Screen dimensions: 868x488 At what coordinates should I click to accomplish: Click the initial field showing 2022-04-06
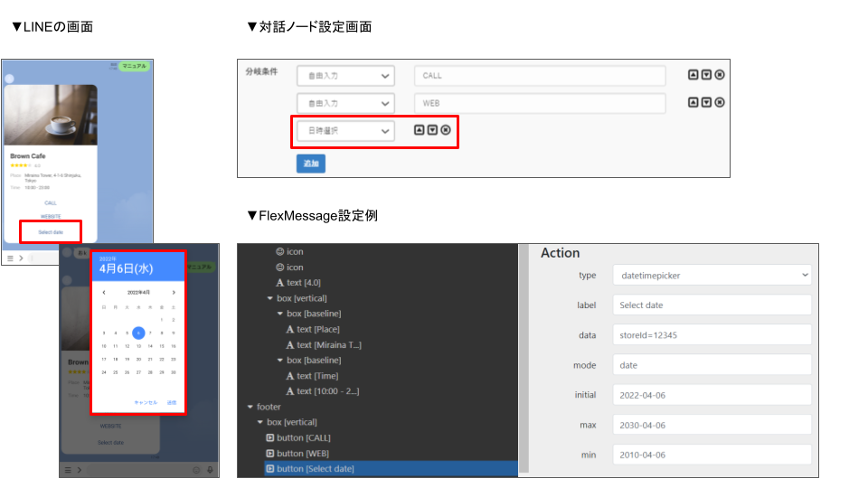pyautogui.click(x=712, y=395)
